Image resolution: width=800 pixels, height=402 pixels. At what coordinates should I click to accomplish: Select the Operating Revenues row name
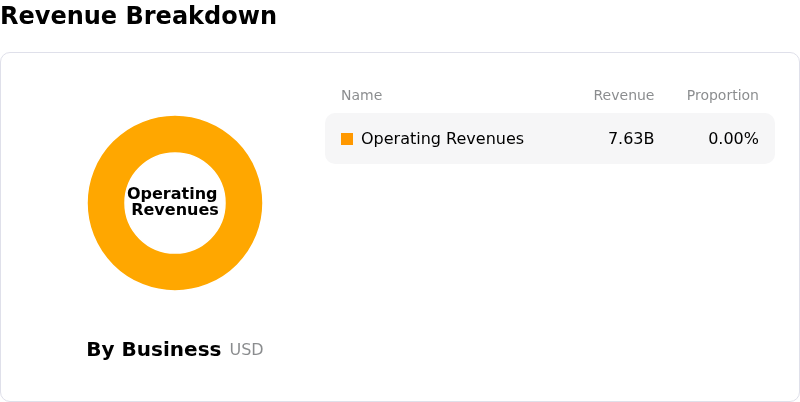click(x=442, y=139)
